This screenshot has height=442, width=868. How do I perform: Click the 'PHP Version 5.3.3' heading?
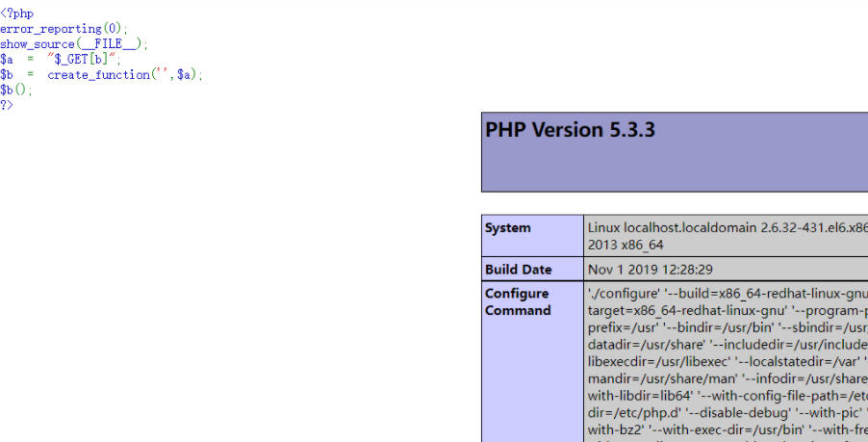pos(571,130)
